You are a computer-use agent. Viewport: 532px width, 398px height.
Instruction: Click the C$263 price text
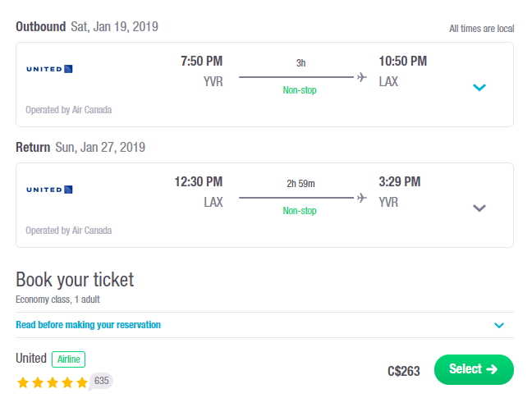tap(404, 371)
